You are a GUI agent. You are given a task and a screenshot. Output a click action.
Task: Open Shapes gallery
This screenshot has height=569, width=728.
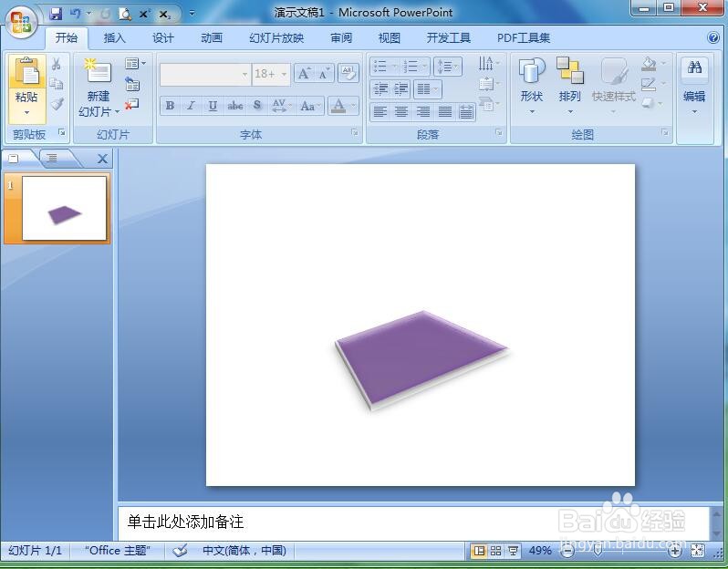[532, 86]
